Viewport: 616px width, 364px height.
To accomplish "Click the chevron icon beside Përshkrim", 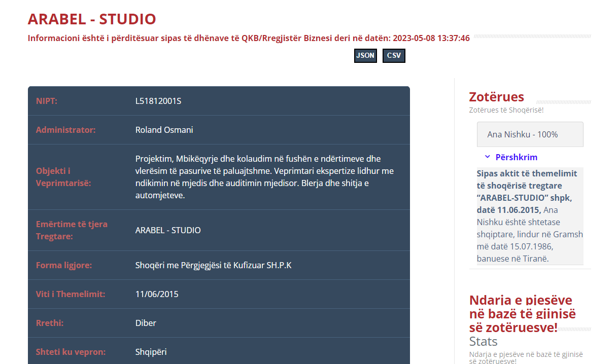I will (487, 157).
